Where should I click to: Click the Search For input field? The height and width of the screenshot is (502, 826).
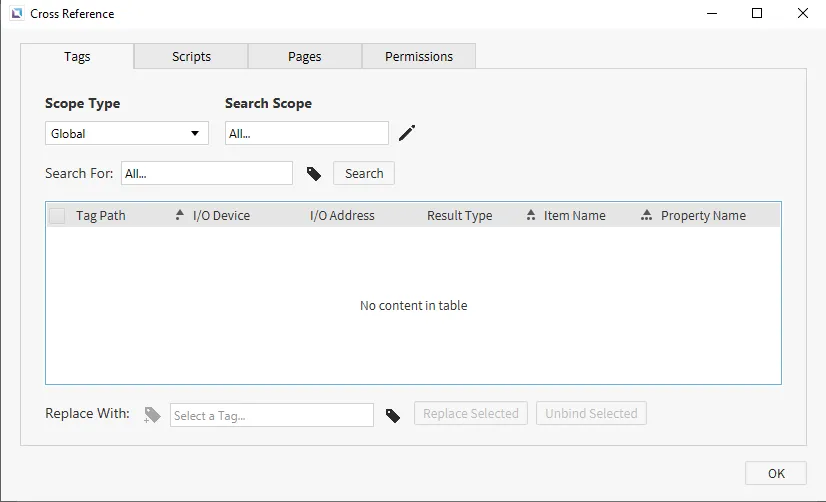[x=206, y=173]
